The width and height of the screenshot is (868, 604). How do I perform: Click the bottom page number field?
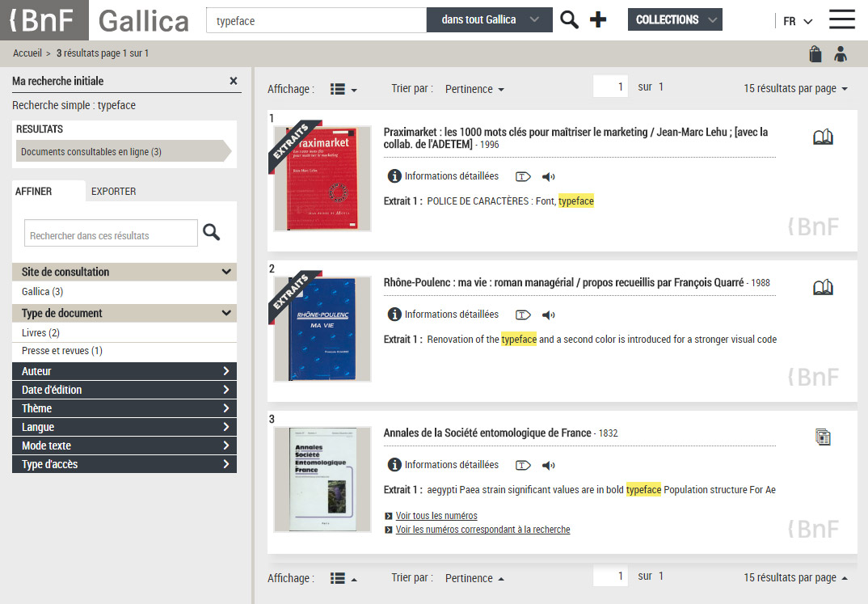pyautogui.click(x=610, y=576)
